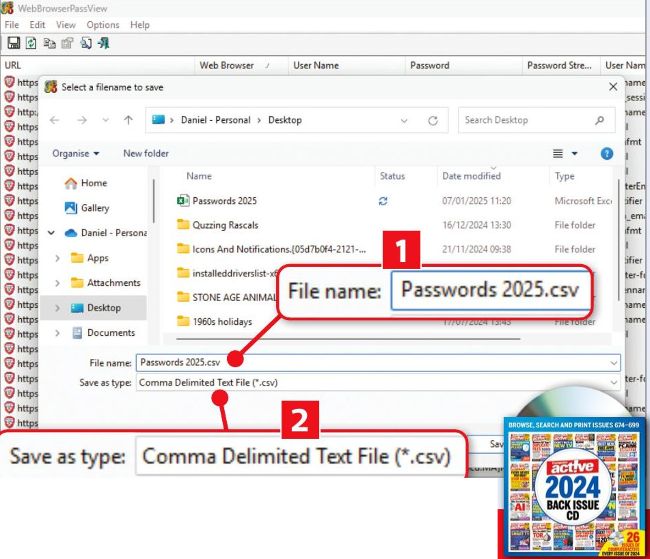Click the Properties toolbar icon
This screenshot has height=559, width=650.
(x=67, y=43)
